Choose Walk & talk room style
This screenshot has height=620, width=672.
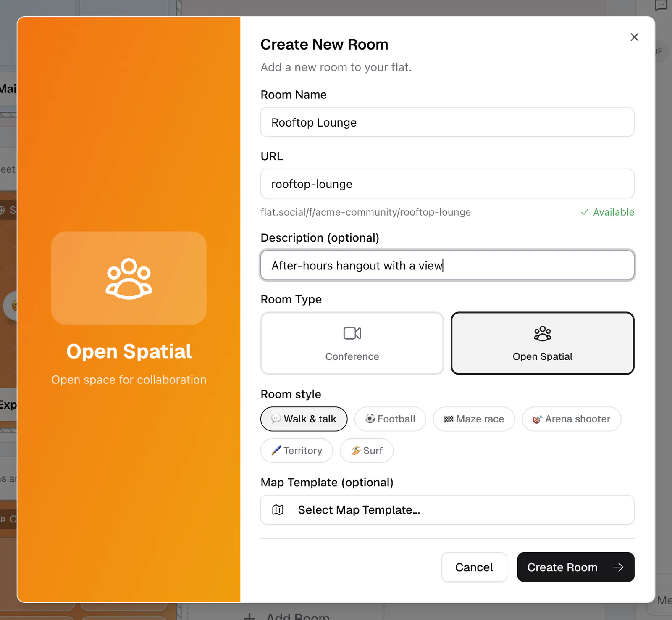(304, 419)
